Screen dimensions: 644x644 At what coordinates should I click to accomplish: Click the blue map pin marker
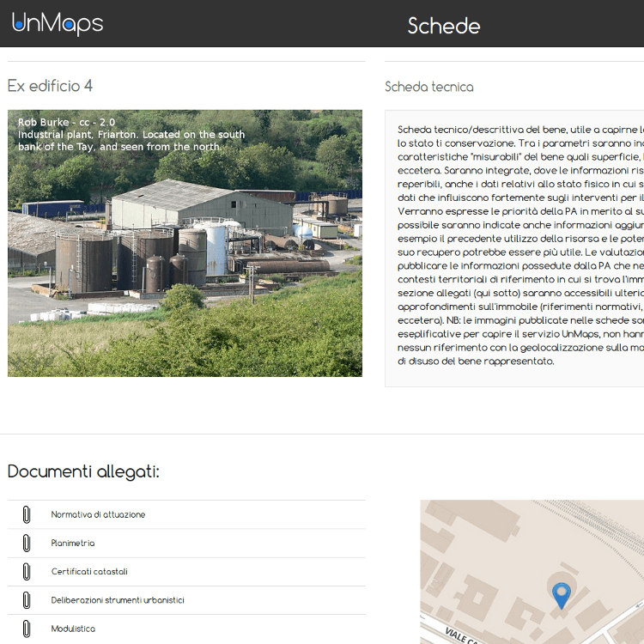(x=561, y=596)
